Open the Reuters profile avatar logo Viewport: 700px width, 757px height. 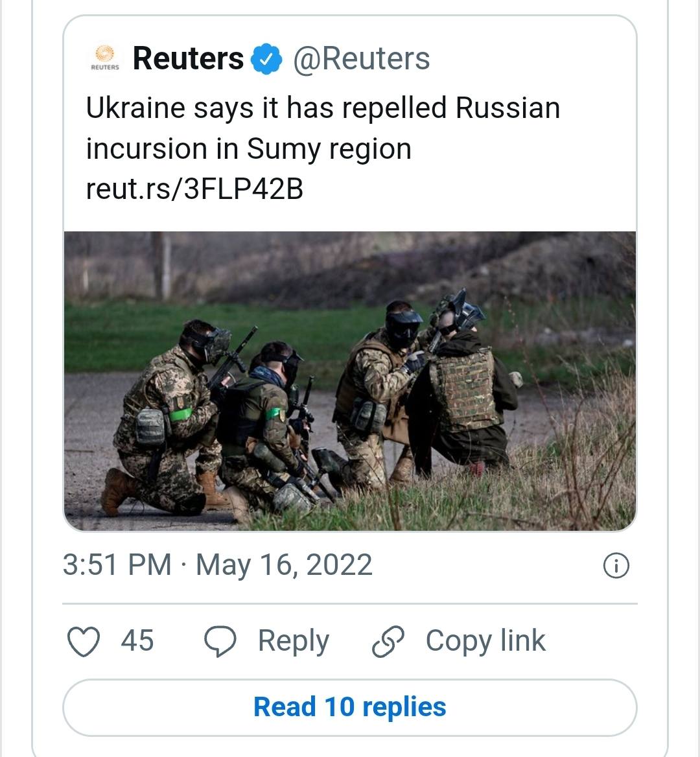pos(105,58)
